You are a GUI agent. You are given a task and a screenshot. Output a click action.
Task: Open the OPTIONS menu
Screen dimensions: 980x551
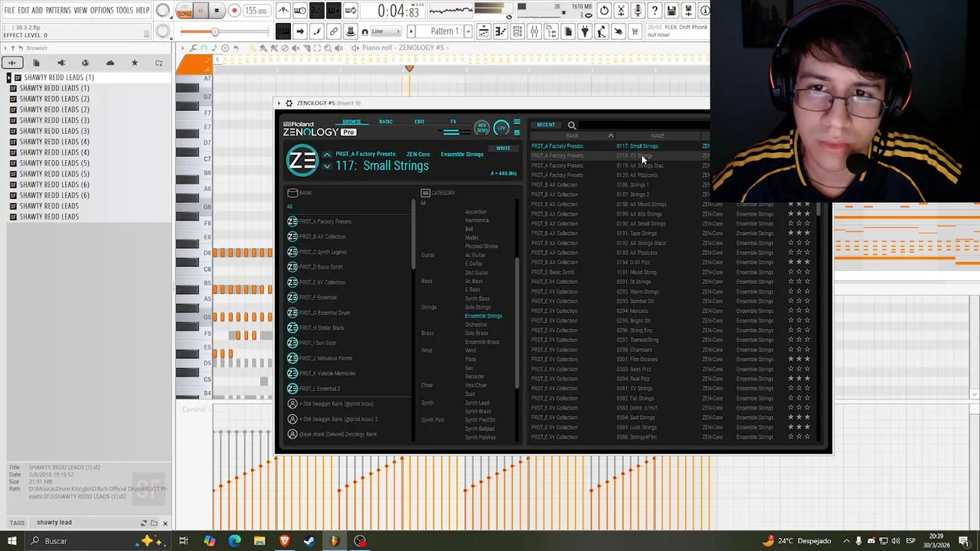click(x=101, y=10)
